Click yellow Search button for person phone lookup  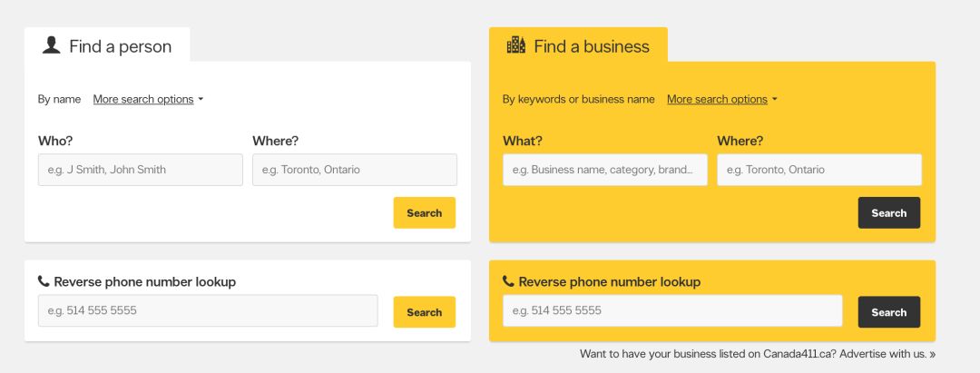coord(425,312)
